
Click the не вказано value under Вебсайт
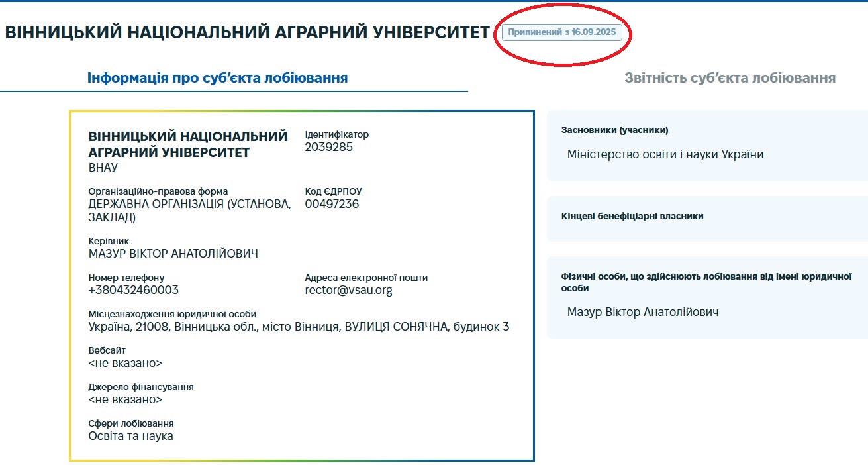point(125,363)
